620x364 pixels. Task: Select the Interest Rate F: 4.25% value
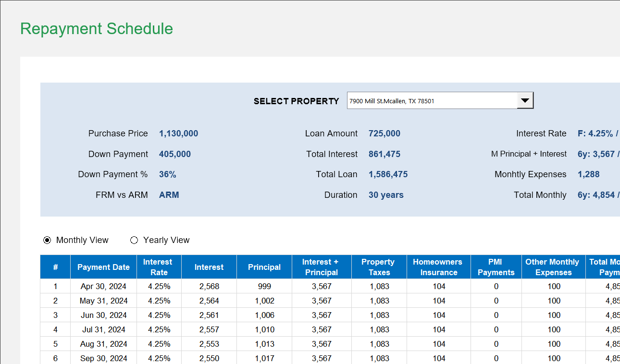click(596, 133)
